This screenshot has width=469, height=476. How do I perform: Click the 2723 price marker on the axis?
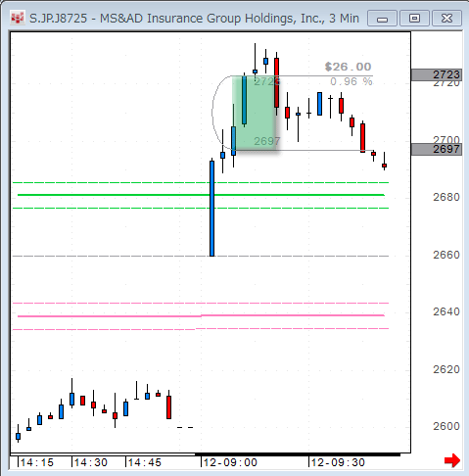[437, 74]
